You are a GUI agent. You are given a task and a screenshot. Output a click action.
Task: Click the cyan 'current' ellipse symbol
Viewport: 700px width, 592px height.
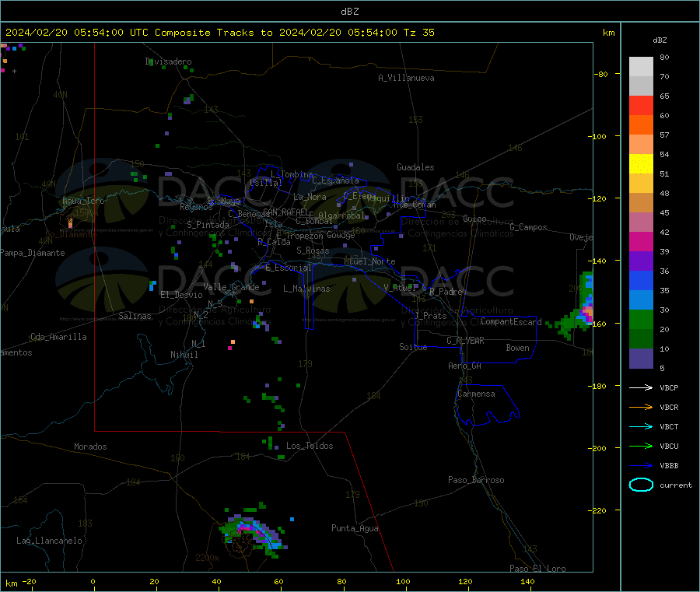tap(641, 485)
